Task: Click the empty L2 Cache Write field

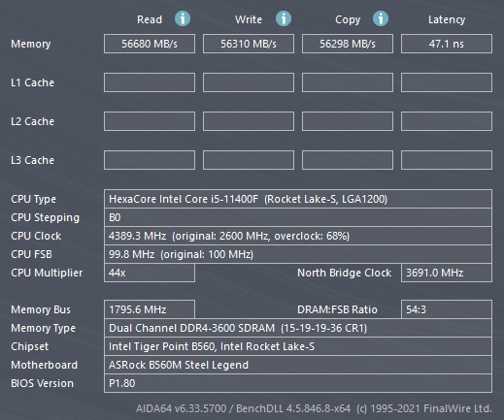Action: point(249,121)
